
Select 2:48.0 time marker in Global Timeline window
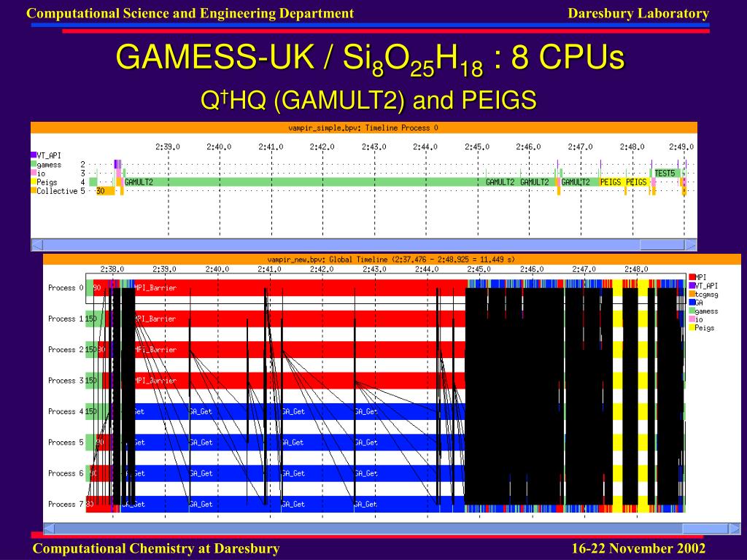pyautogui.click(x=637, y=269)
